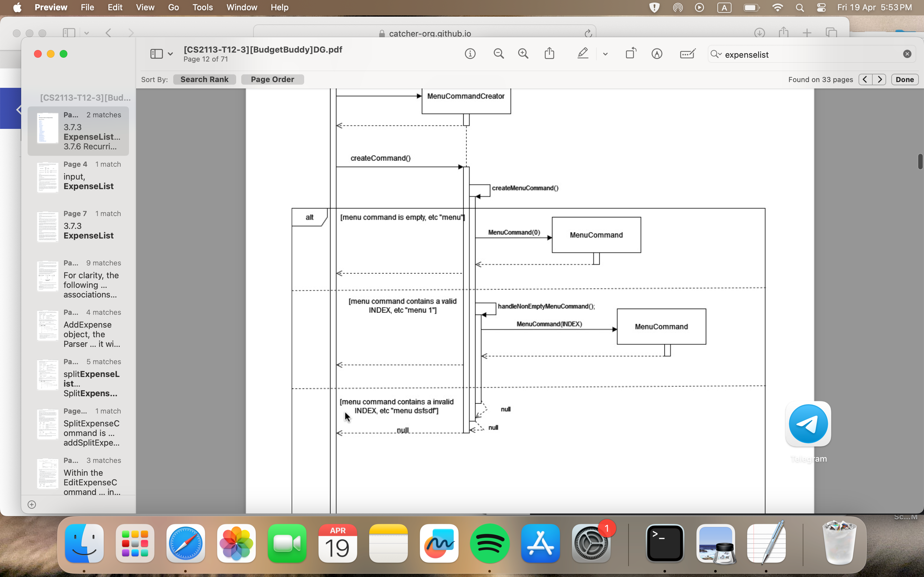Select the Highlight pen tool
924x577 pixels.
tap(583, 54)
